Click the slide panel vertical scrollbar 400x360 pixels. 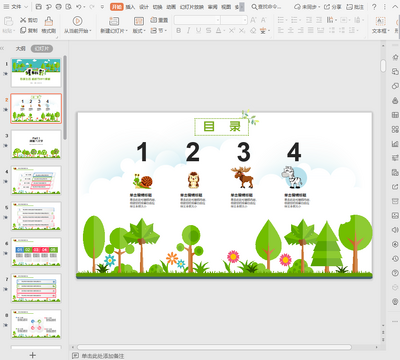point(65,97)
